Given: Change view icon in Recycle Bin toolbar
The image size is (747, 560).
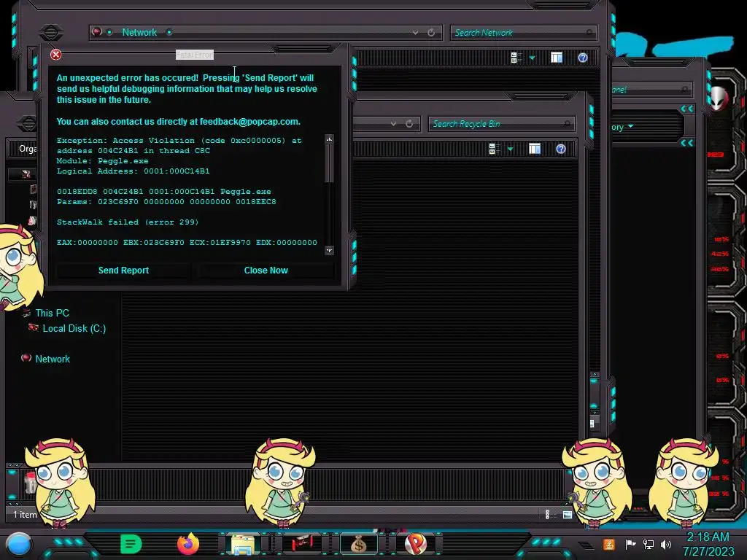Looking at the screenshot, I should pos(495,149).
